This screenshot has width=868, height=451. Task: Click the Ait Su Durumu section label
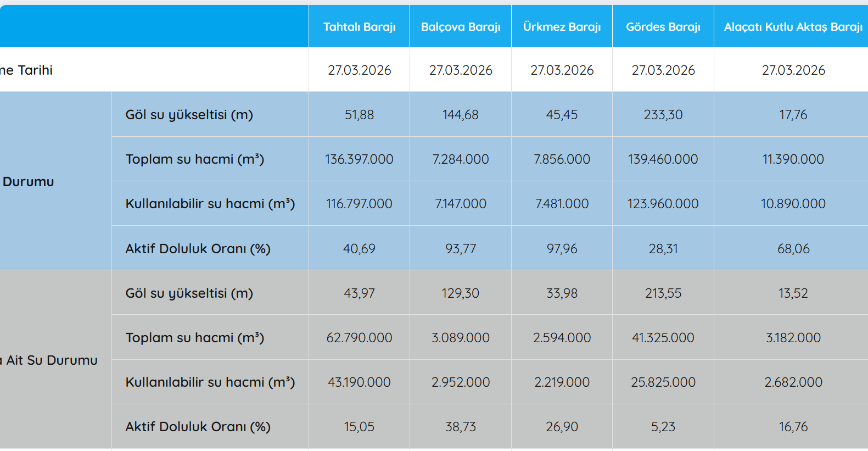coord(52,360)
